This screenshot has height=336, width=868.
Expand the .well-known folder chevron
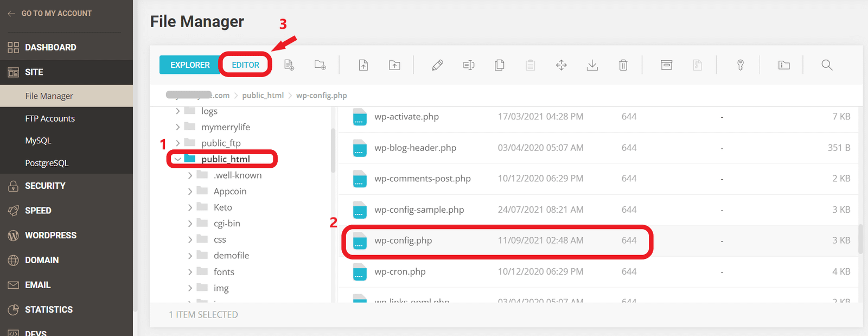[x=190, y=175]
